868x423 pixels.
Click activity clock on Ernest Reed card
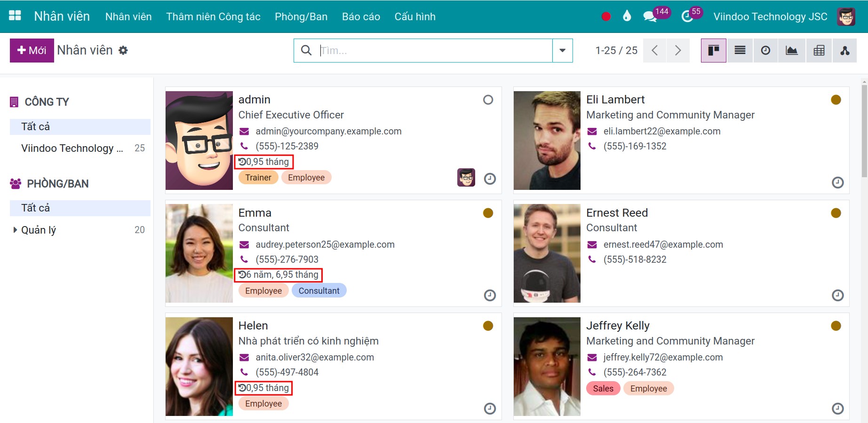[837, 295]
